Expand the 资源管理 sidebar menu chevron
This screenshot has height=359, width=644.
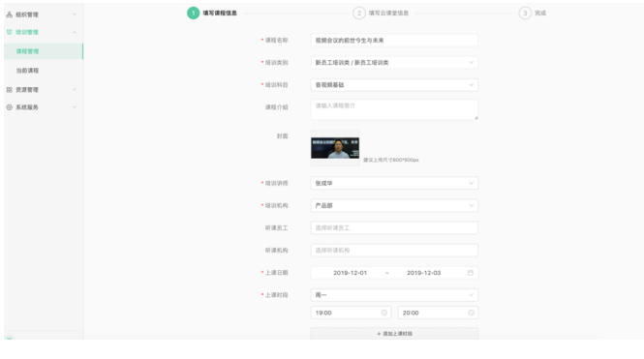point(75,89)
